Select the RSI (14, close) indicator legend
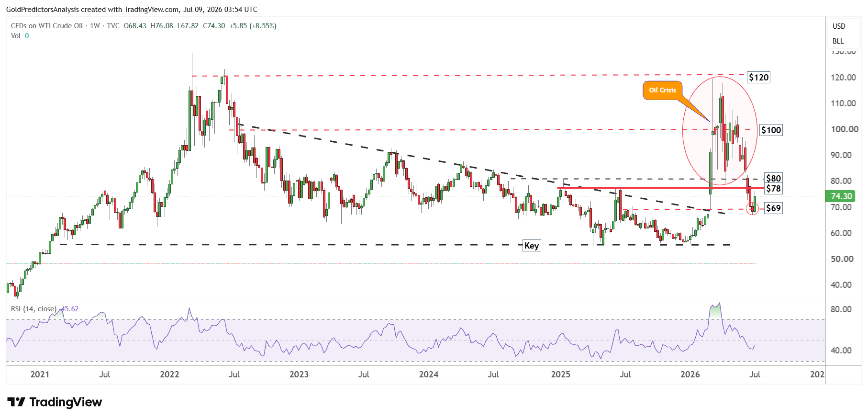The width and height of the screenshot is (868, 420). (34, 309)
